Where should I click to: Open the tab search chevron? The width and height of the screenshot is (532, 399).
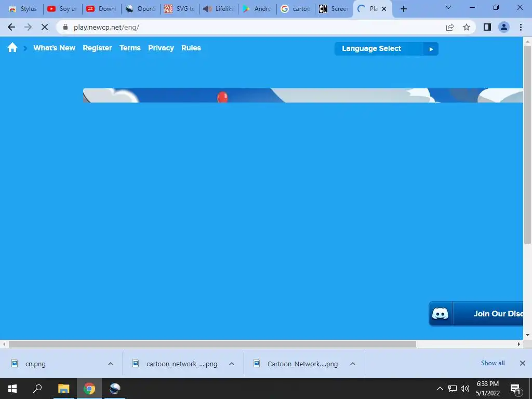coord(448,7)
